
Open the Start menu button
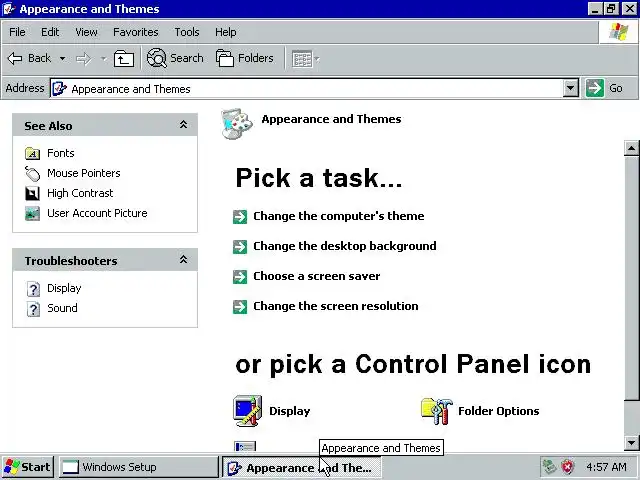[27, 467]
